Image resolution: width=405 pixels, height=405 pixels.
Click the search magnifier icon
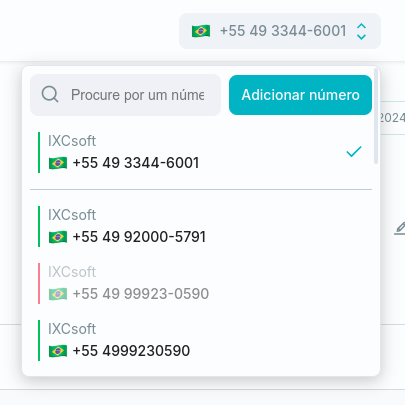[50, 95]
